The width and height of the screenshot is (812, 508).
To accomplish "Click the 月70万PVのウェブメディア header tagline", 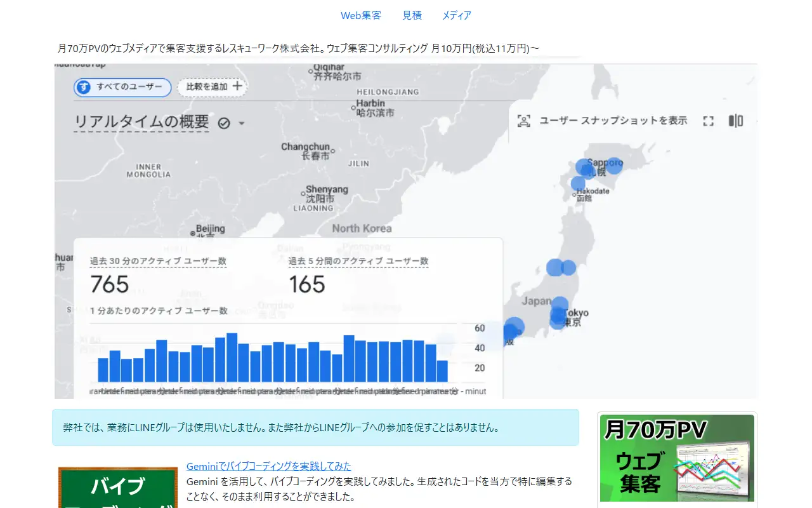I will (x=299, y=48).
